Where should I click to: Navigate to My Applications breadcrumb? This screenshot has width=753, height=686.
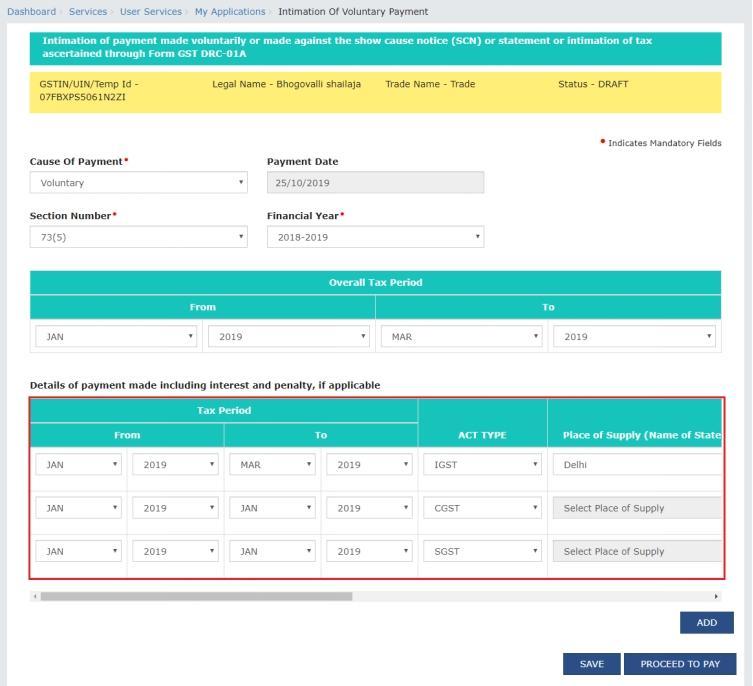pyautogui.click(x=230, y=12)
